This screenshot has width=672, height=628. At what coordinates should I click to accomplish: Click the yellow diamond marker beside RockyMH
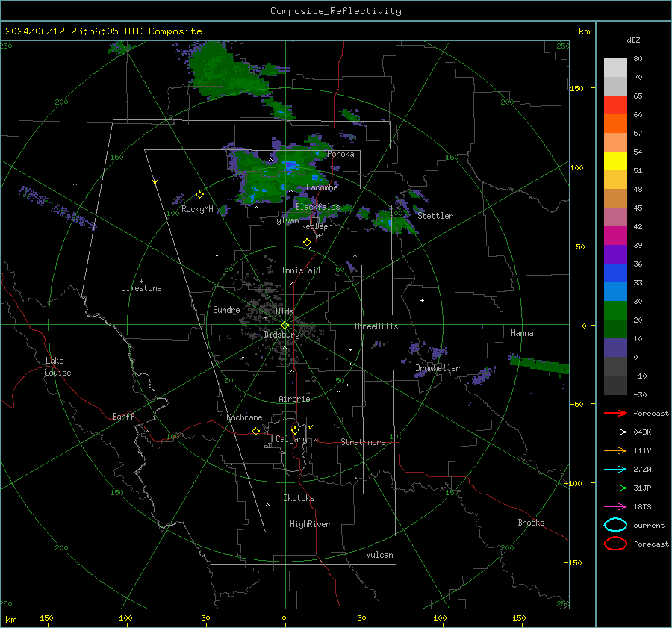tap(199, 195)
